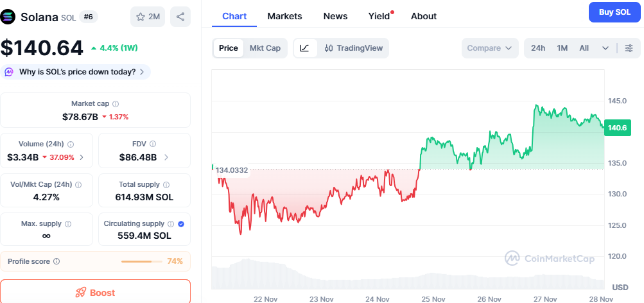Screen dimensions: 644x303
Task: Open "Why is SOL's price down today?"
Action: [x=76, y=72]
